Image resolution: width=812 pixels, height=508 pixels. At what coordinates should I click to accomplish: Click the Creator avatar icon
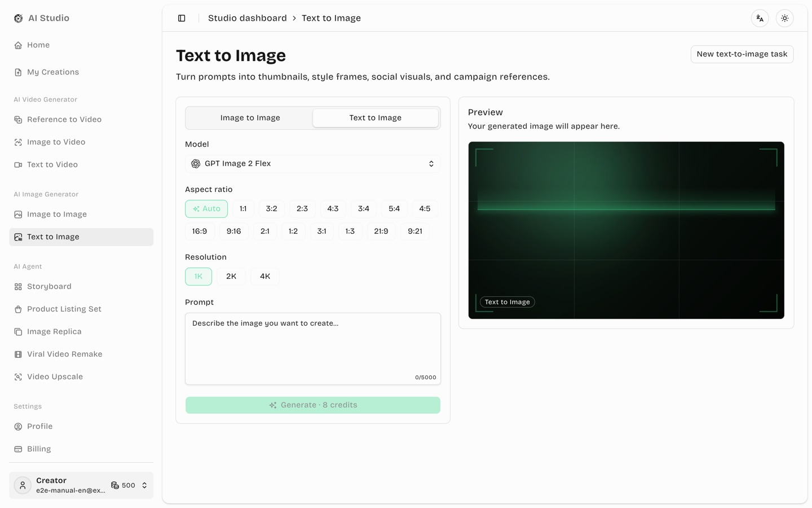pos(23,485)
